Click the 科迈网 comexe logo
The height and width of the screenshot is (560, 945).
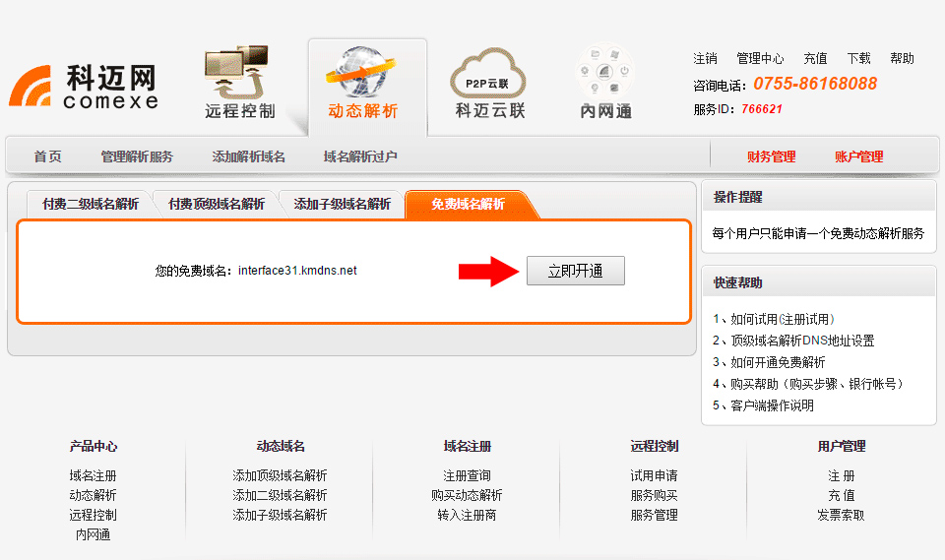click(84, 87)
